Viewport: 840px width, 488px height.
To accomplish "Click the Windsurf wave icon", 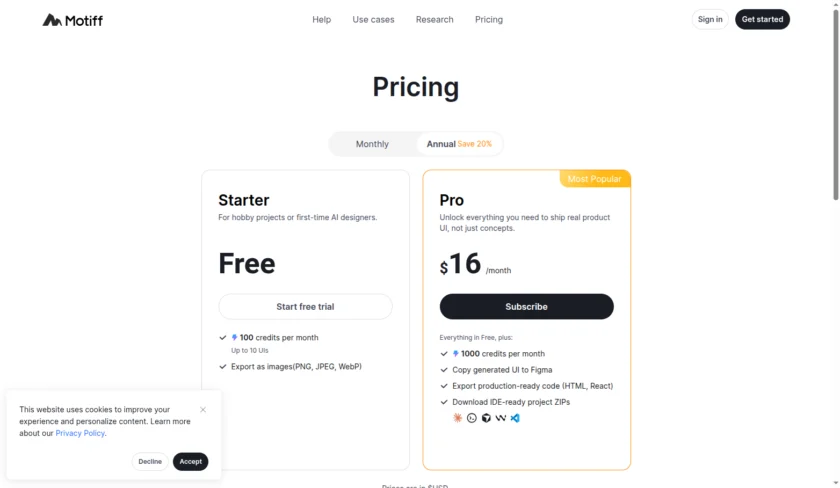I will pos(501,418).
